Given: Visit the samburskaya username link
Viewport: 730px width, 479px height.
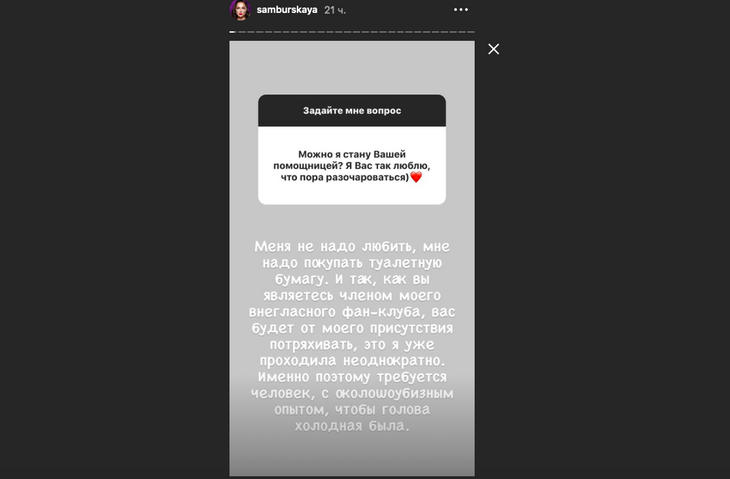Looking at the screenshot, I should [x=287, y=10].
